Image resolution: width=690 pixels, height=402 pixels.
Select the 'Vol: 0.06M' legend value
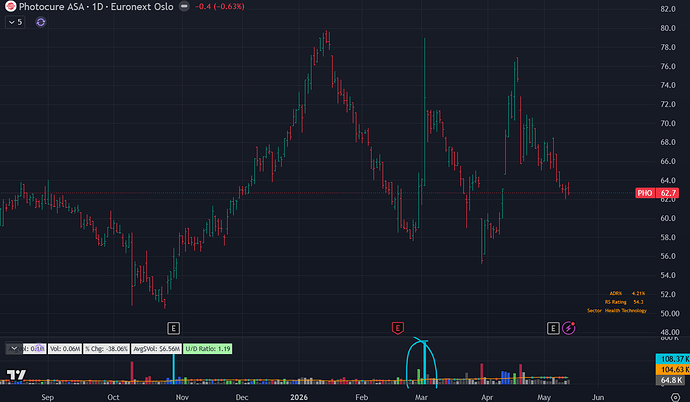click(65, 349)
